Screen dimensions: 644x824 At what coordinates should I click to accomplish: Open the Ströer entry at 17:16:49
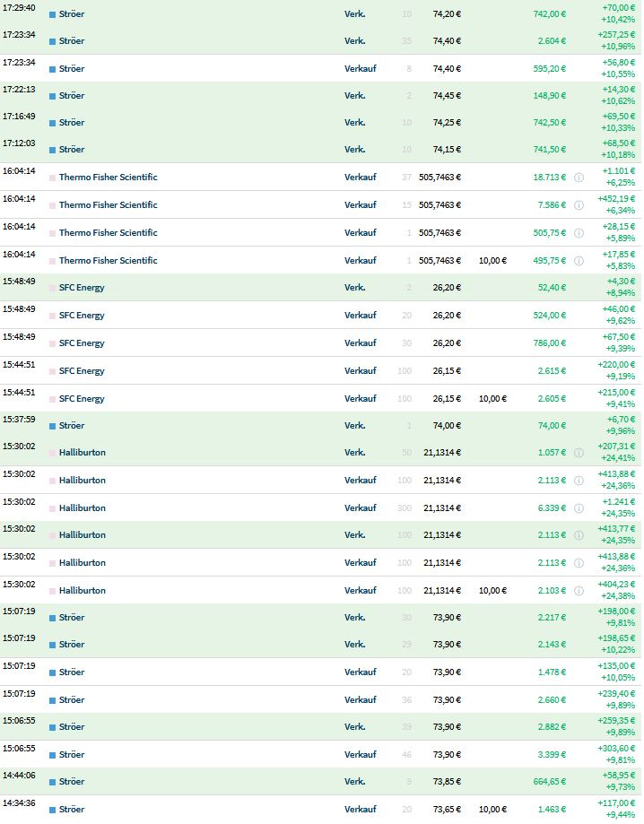point(72,122)
